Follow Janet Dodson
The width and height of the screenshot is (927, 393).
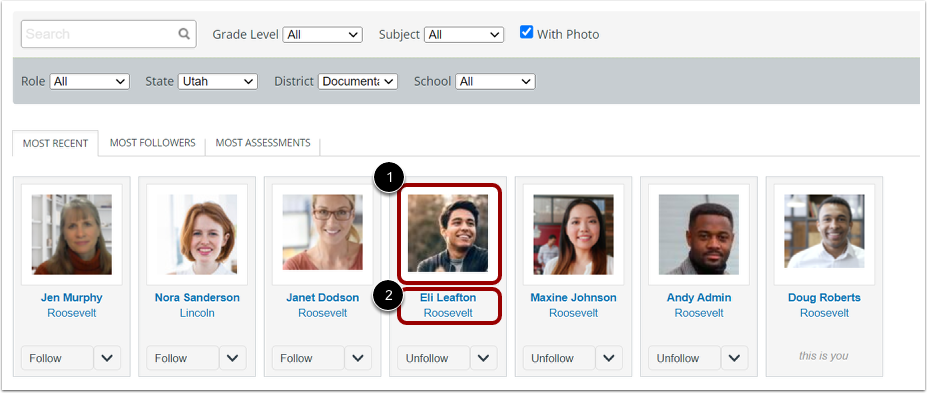pos(308,358)
